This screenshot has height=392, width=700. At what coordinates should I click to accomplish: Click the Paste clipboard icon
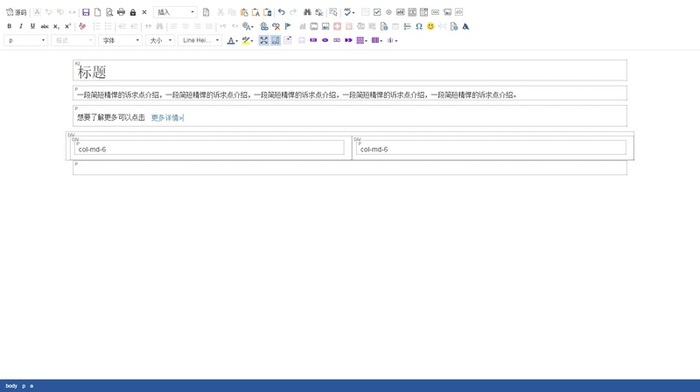coord(244,12)
